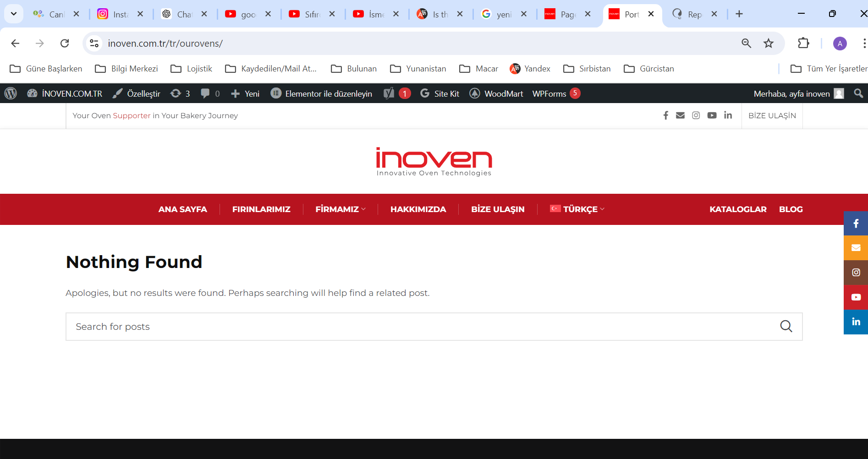
Task: Open the zoom magnifier in address bar
Action: click(747, 44)
